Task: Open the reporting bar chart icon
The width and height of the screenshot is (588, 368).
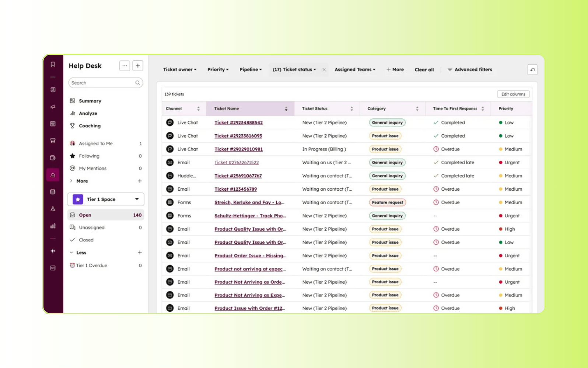Action: 53,226
